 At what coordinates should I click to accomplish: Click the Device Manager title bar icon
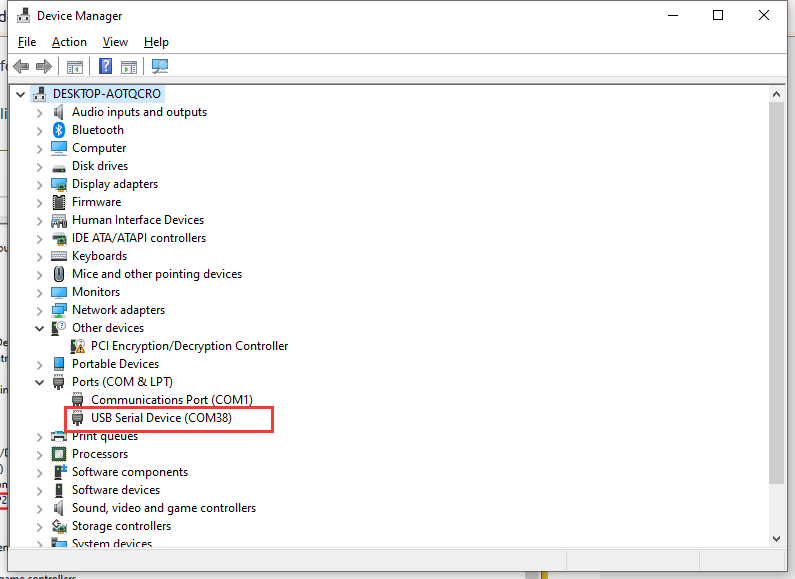pos(23,16)
